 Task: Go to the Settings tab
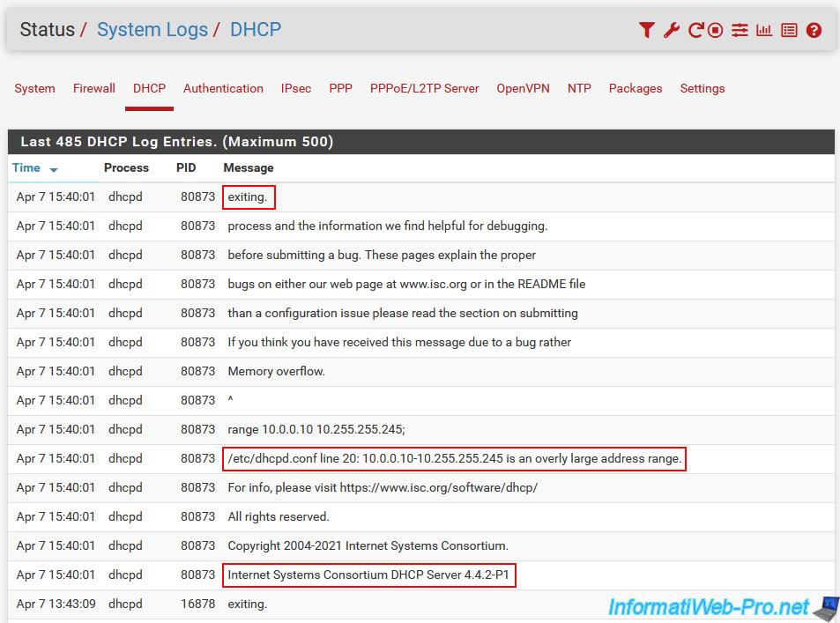[702, 88]
